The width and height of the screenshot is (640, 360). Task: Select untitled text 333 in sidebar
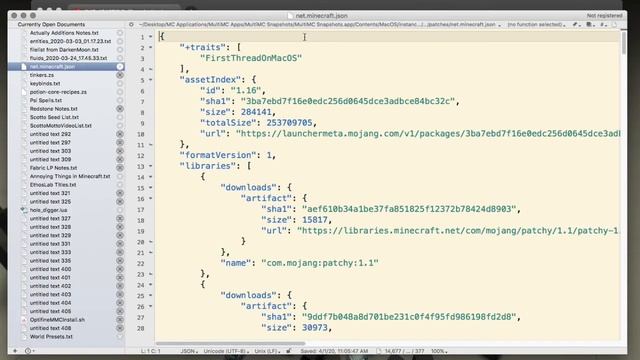point(50,252)
